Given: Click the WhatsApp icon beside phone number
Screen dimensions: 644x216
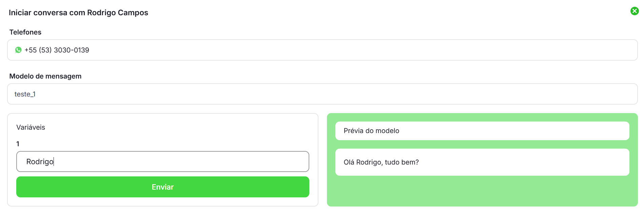Looking at the screenshot, I should click(18, 50).
